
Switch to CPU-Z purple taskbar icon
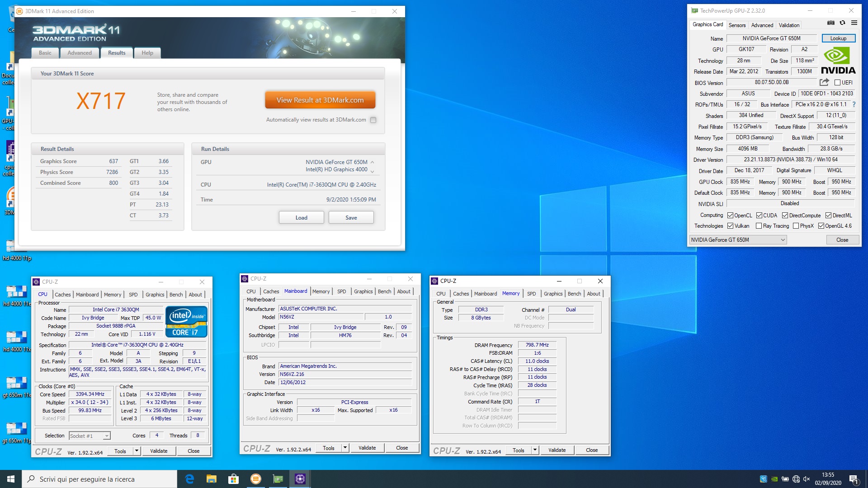300,479
